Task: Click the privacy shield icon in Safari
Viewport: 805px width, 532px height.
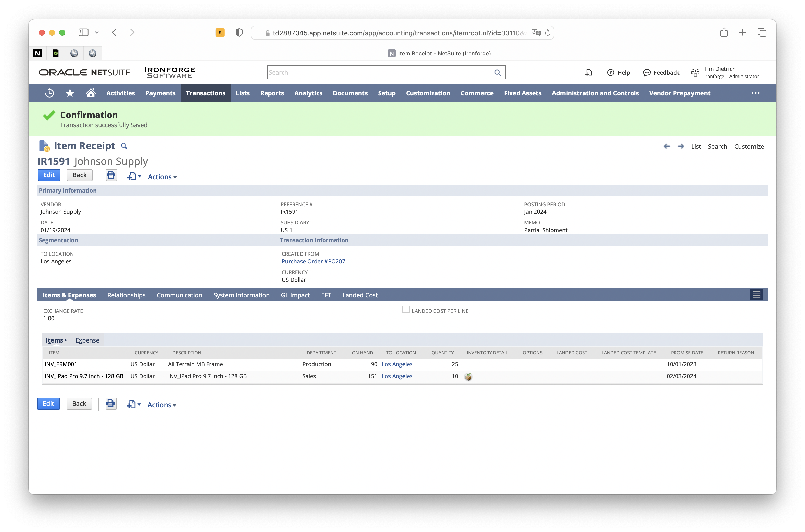Action: coord(239,33)
